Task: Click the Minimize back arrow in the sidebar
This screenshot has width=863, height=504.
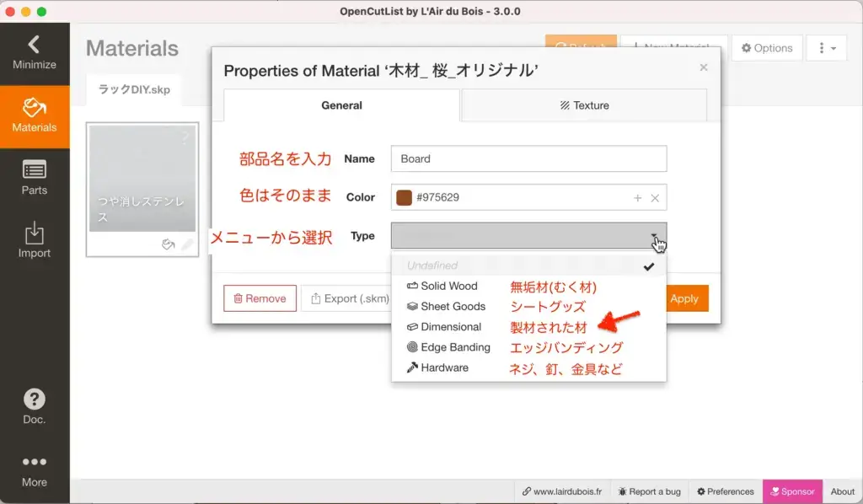Action: pos(34,53)
